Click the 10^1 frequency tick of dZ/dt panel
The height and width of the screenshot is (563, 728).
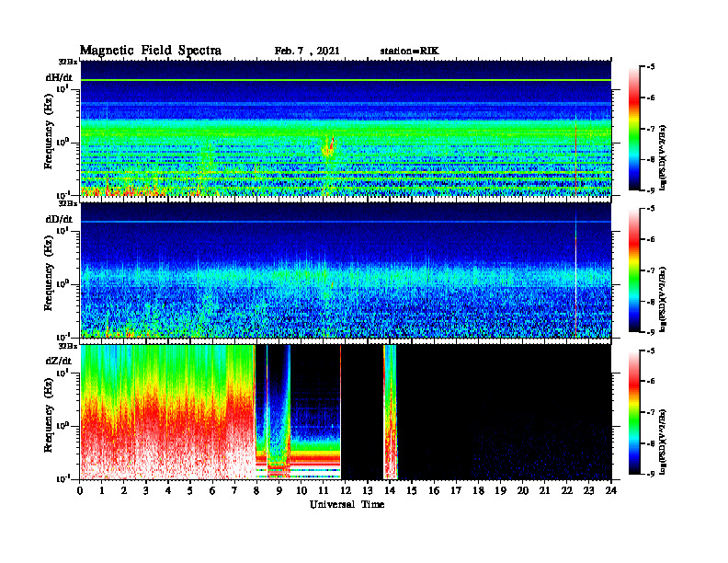[x=63, y=372]
